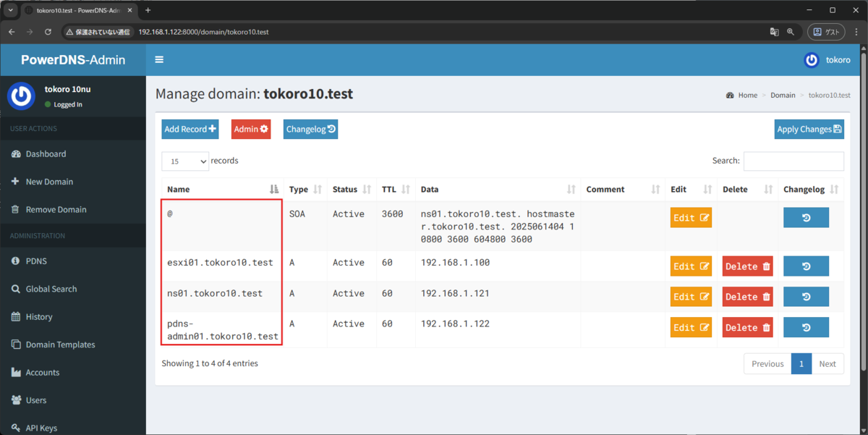The image size is (868, 435).
Task: Open the browser three-dot menu
Action: [x=856, y=32]
